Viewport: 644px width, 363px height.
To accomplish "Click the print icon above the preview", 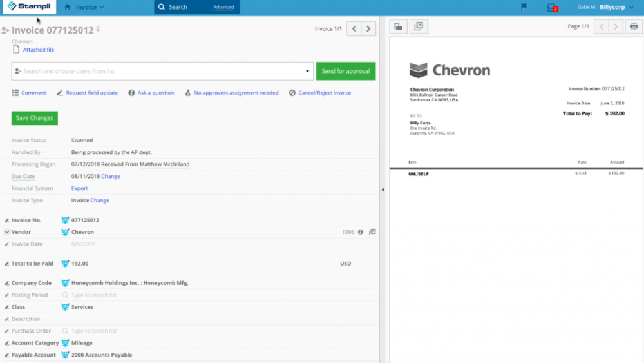I will [x=634, y=26].
